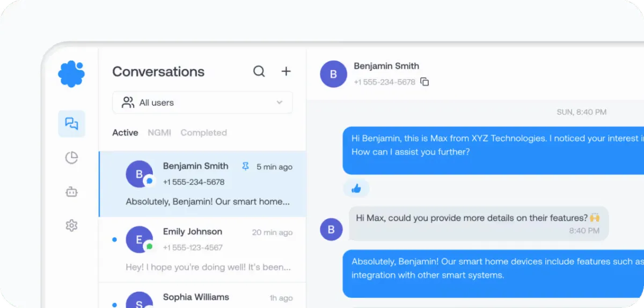Click unread dot beside Emily Johnson
The image size is (644, 308).
pos(114,239)
